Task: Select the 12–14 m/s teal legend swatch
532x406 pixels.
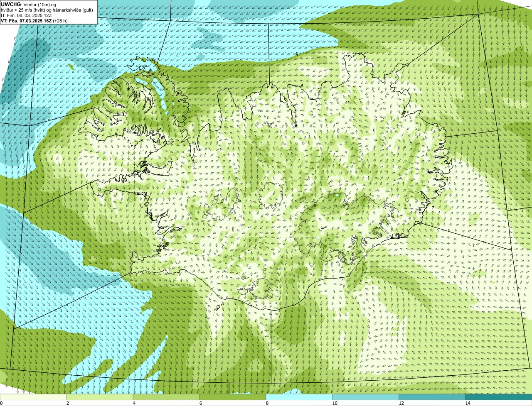Action: pyautogui.click(x=432, y=397)
